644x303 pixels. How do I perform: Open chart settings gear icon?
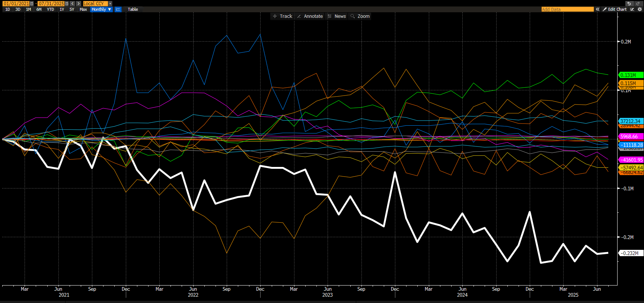640,9
